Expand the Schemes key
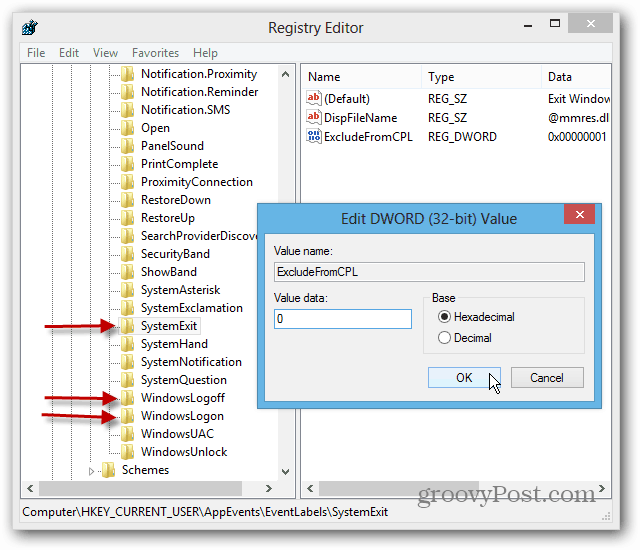The image size is (640, 550). [x=91, y=471]
